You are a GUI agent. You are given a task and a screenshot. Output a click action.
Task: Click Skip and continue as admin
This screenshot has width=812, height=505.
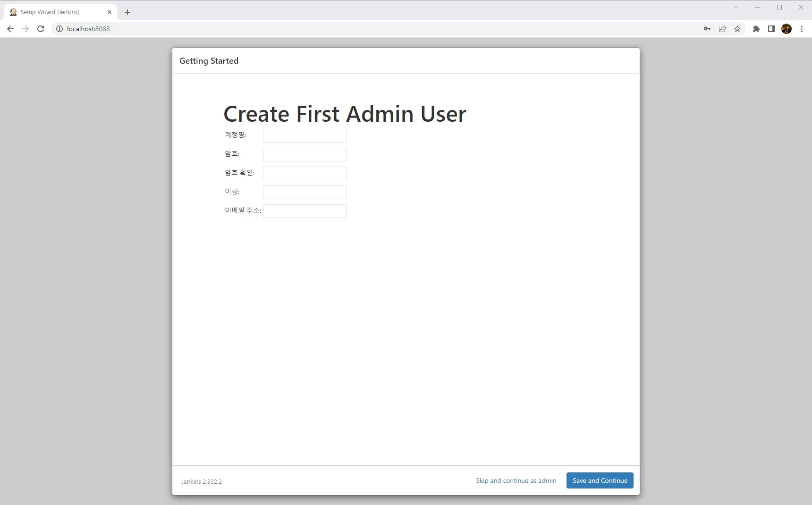(x=516, y=480)
